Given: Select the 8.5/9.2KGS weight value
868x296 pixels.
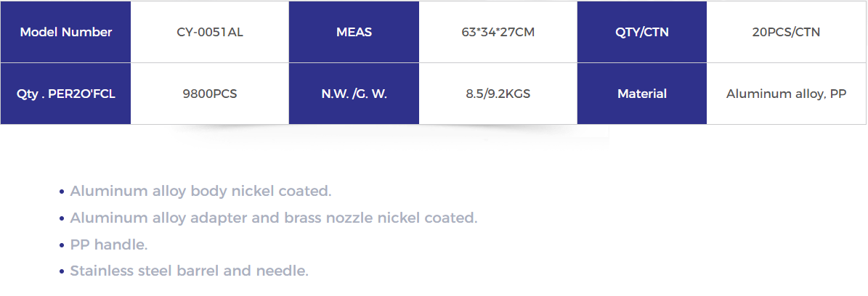Looking at the screenshot, I should click(x=498, y=94).
